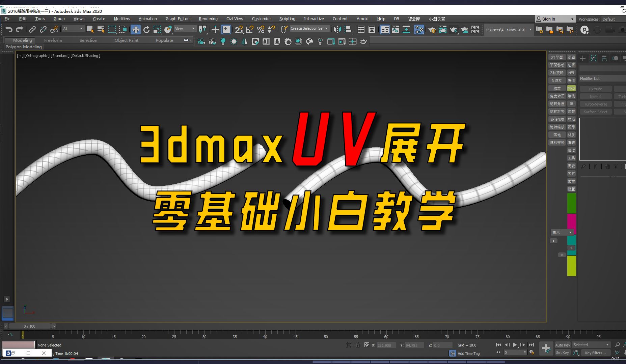
Task: Switch to the Freeform ribbon tab
Action: tap(53, 40)
